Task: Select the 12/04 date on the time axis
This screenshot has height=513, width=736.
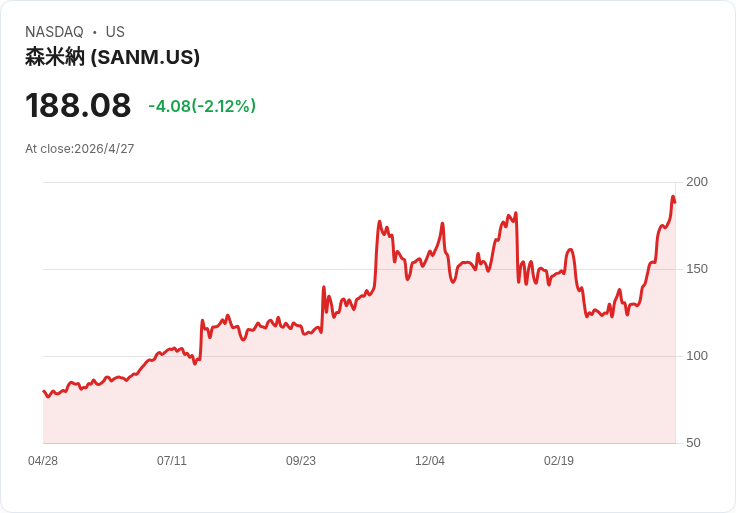Action: [430, 461]
